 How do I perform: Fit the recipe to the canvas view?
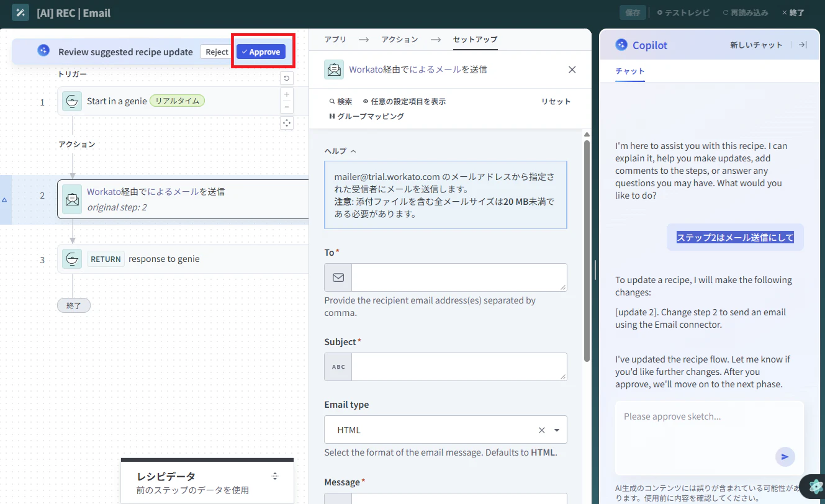coord(287,123)
